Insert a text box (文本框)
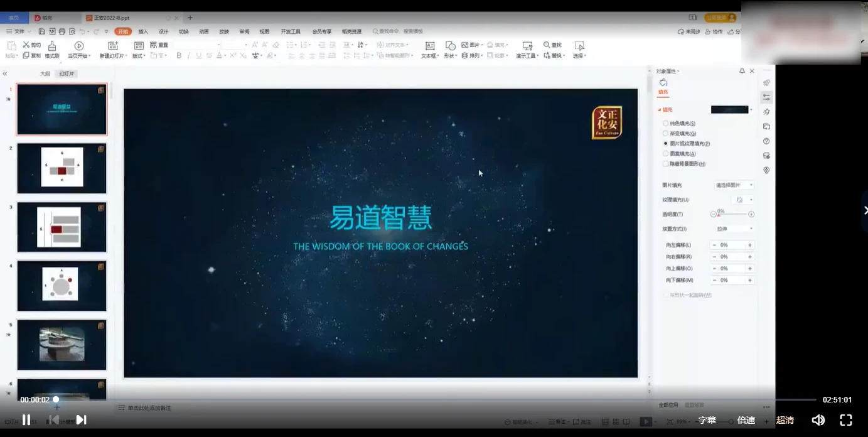This screenshot has width=868, height=437. 430,50
